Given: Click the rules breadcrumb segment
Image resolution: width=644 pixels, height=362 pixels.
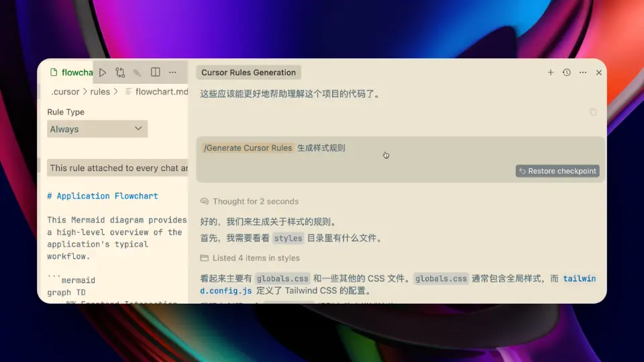Looking at the screenshot, I should click(100, 92).
